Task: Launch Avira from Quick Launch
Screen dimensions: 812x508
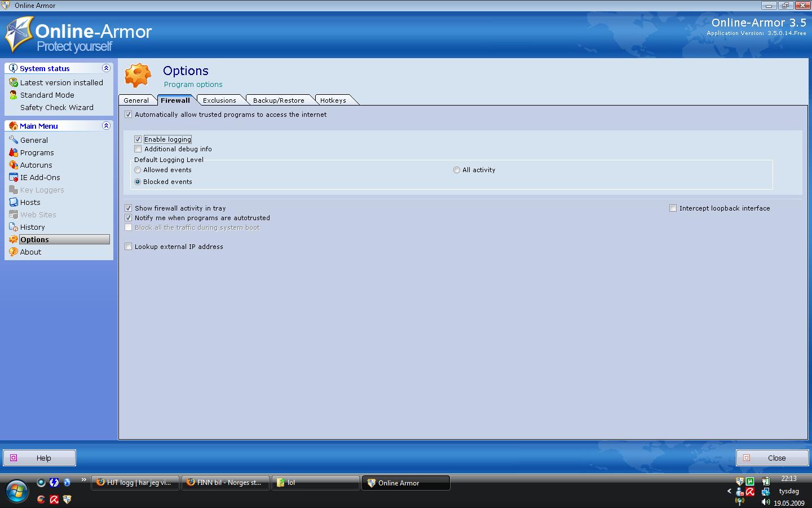Action: [x=54, y=499]
